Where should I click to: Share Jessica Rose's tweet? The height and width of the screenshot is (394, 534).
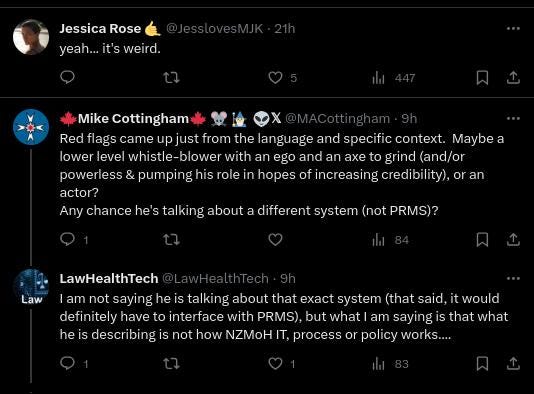(x=513, y=78)
